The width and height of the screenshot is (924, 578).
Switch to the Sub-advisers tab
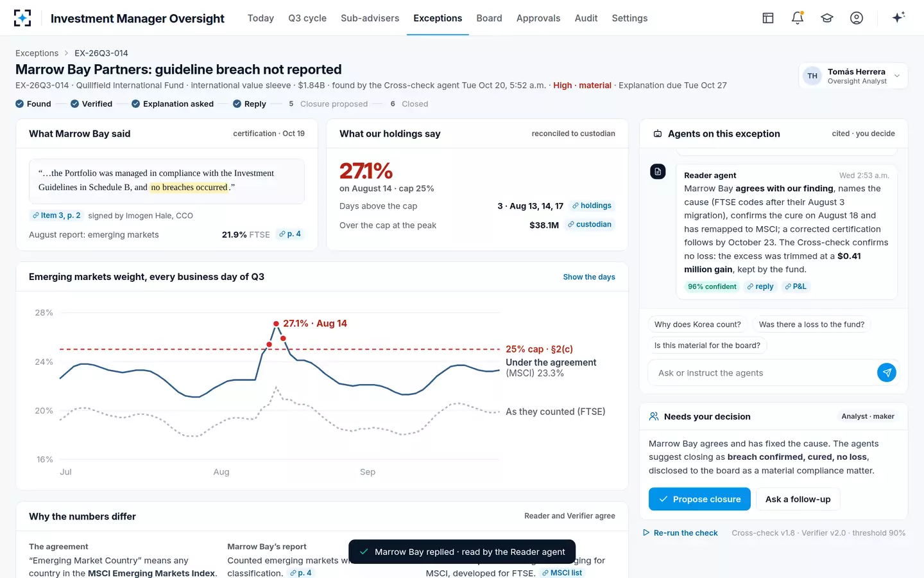point(370,18)
